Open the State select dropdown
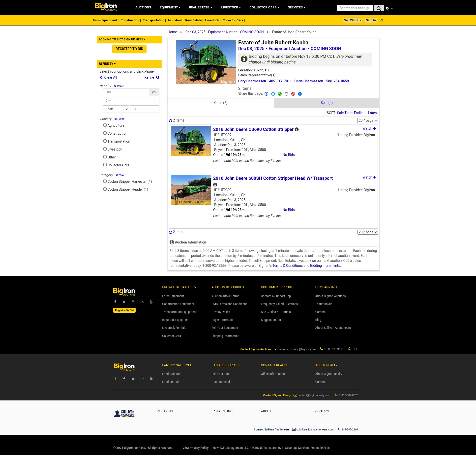This screenshot has width=476, height=455. coord(116,109)
